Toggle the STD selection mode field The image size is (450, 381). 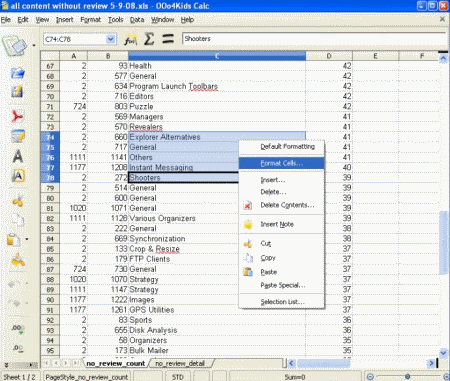(178, 377)
